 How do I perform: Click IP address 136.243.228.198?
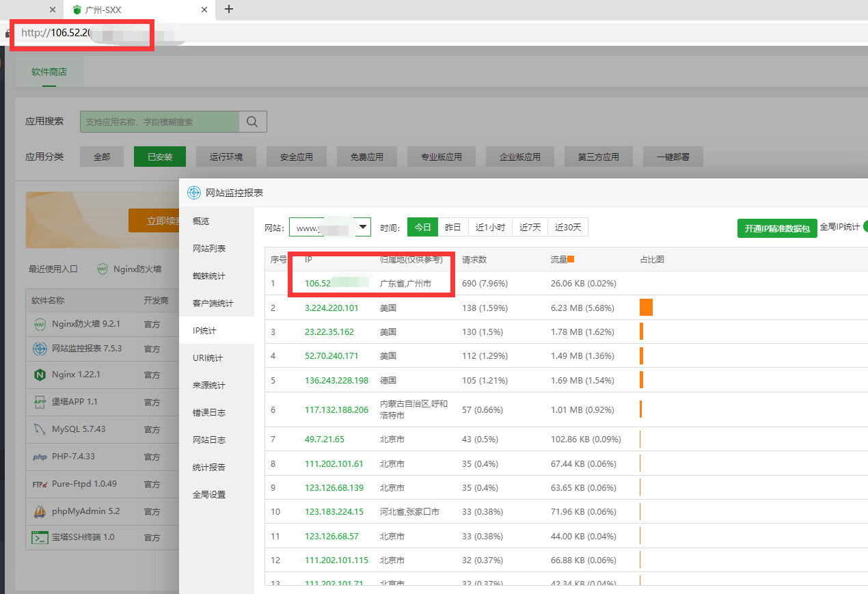[336, 380]
